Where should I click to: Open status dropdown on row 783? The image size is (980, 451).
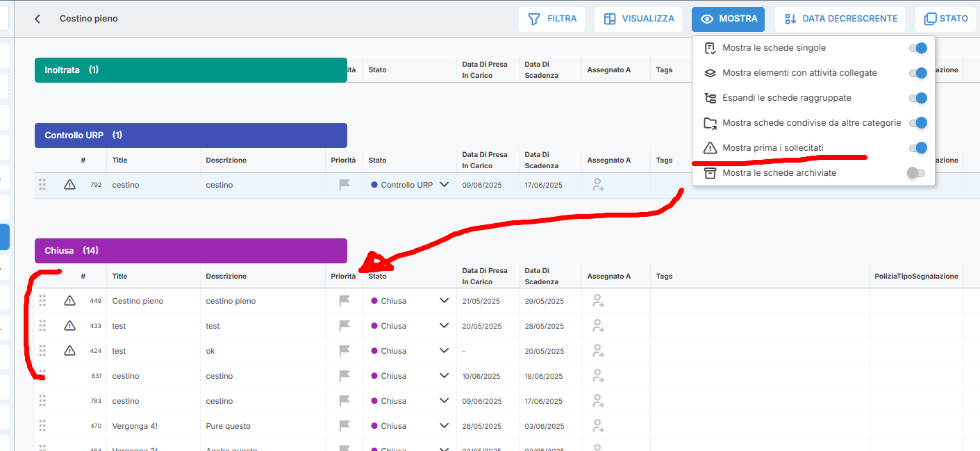444,401
